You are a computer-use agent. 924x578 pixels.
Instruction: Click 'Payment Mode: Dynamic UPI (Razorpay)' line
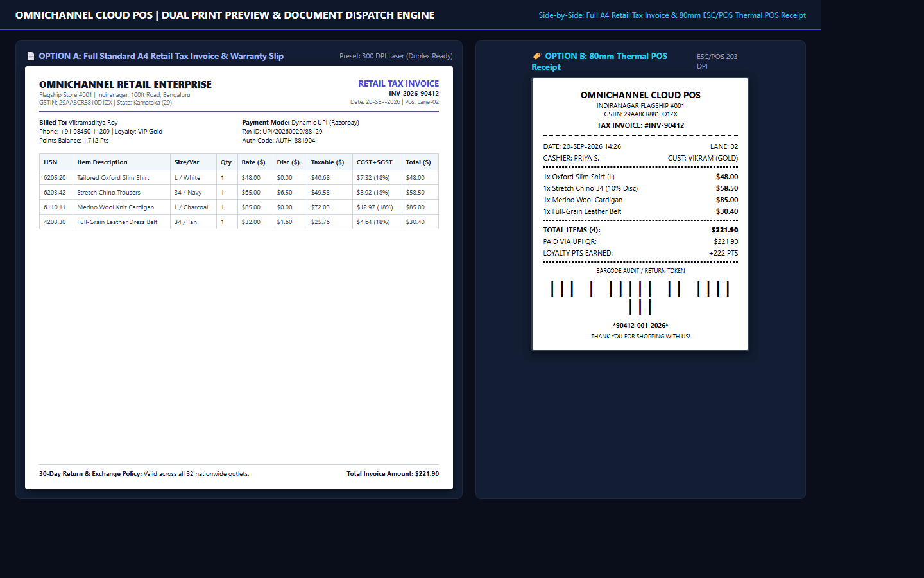point(300,122)
